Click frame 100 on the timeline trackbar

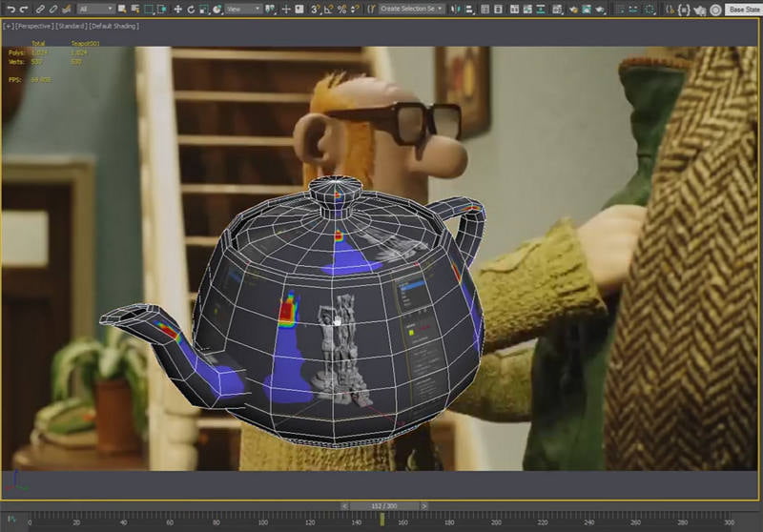click(263, 522)
